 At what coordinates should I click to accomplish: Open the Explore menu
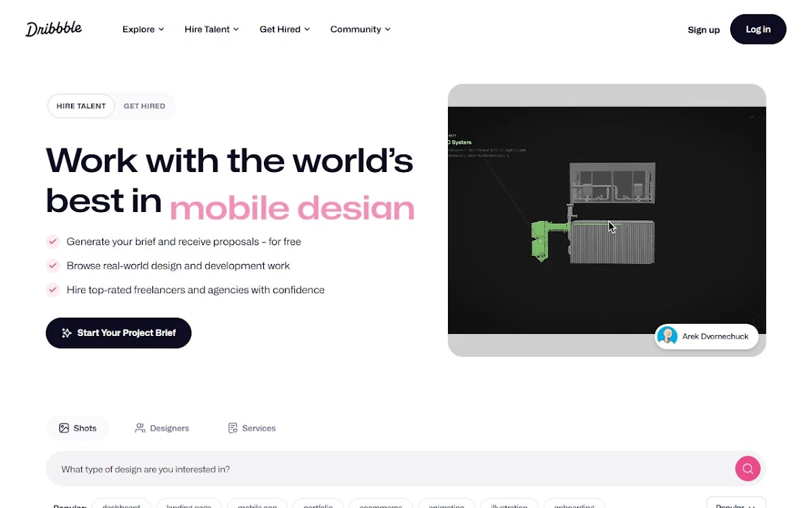point(143,29)
